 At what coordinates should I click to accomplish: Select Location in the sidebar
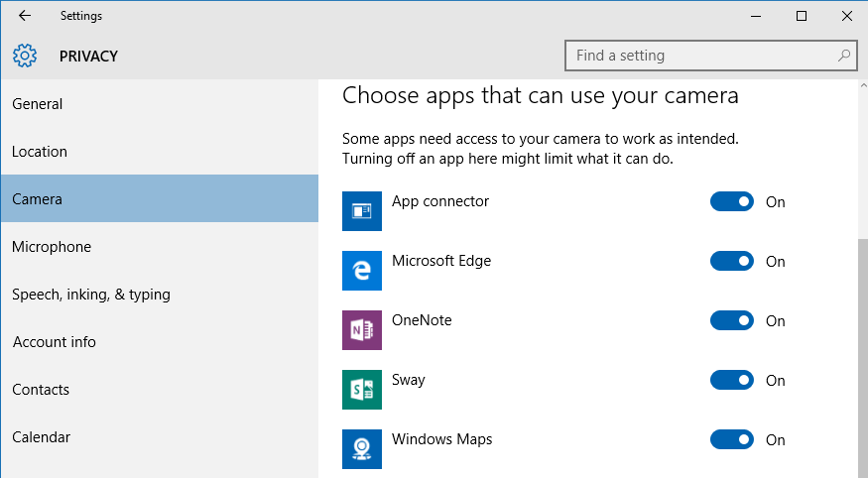point(160,151)
